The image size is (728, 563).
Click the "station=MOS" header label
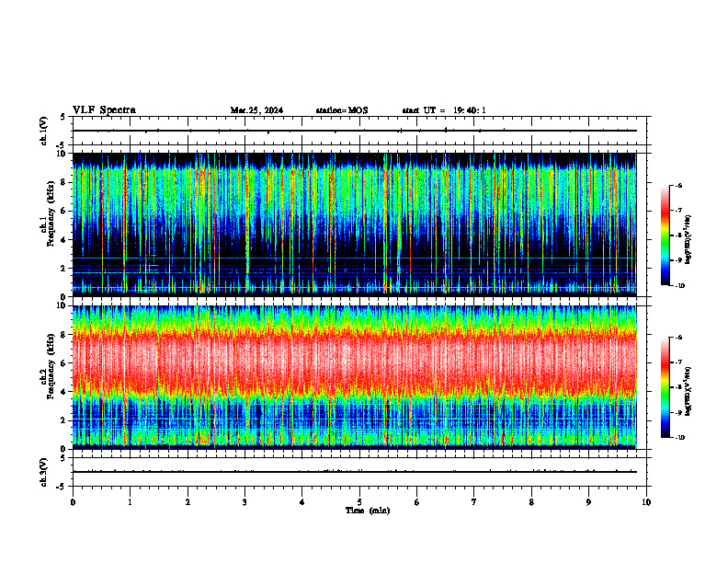click(342, 110)
